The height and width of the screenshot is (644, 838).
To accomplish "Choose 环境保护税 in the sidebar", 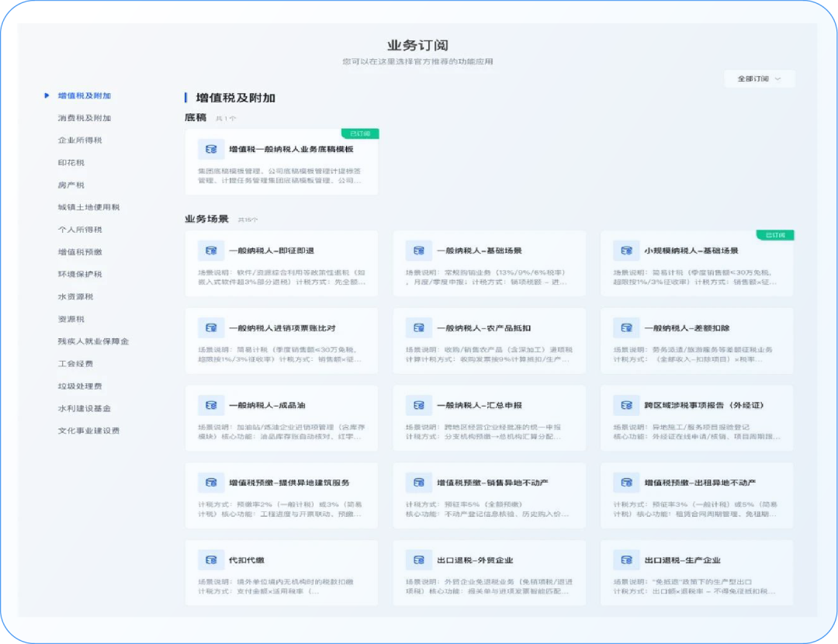I will (x=80, y=275).
